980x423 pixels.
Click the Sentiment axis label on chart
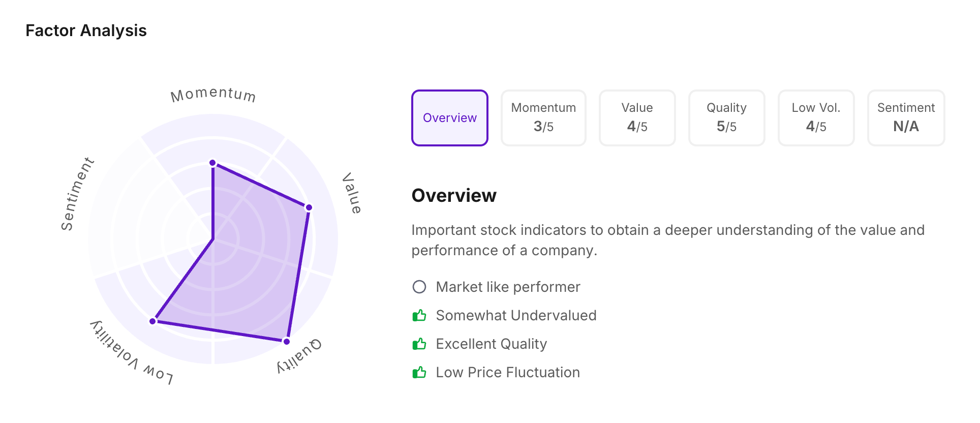77,194
